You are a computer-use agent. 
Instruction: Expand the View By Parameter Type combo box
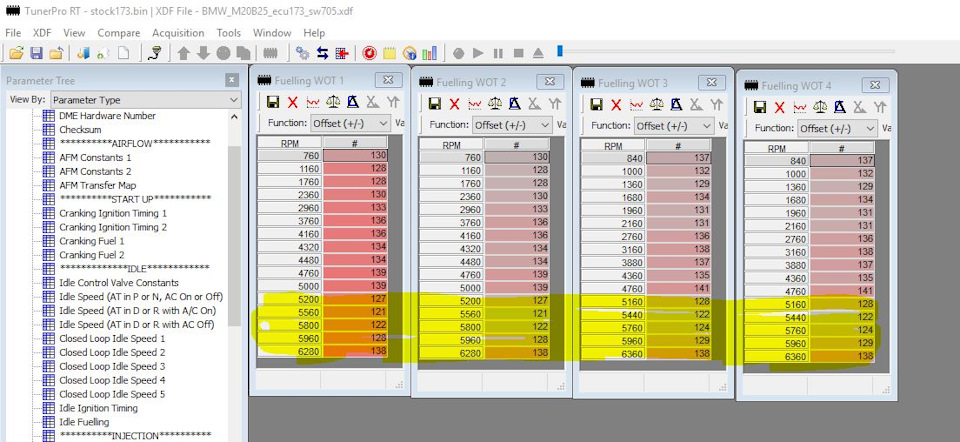(146, 100)
